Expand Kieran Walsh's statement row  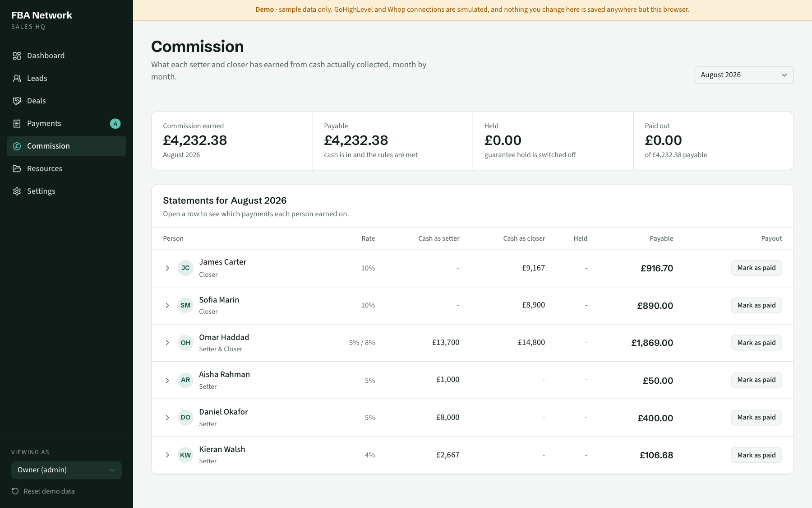pyautogui.click(x=167, y=455)
